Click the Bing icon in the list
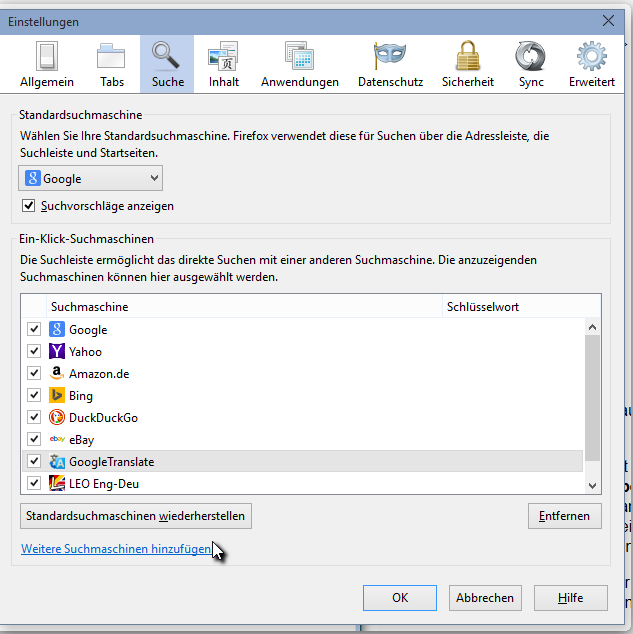Viewport: 633px width, 634px height. tap(57, 395)
